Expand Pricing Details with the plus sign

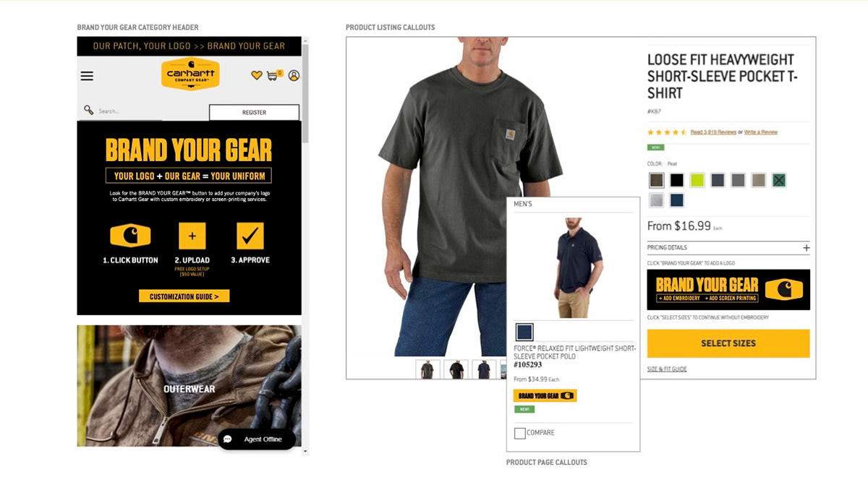coord(806,248)
